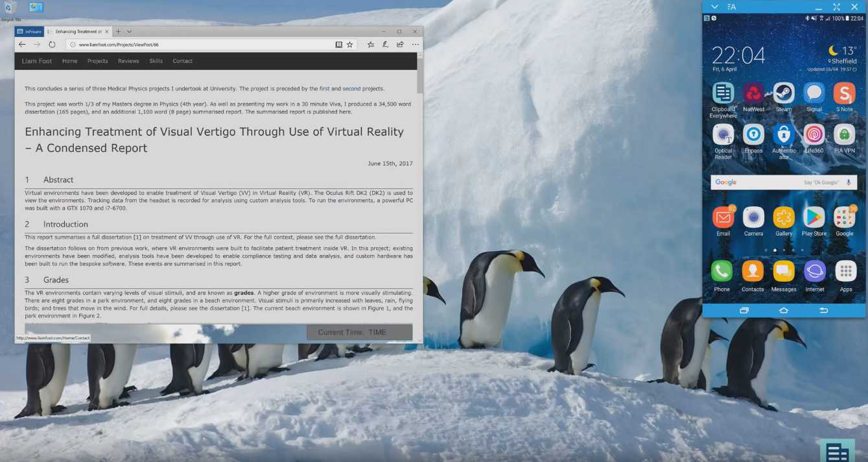Open the Steam app on the phone
The image size is (868, 462).
[x=784, y=93]
